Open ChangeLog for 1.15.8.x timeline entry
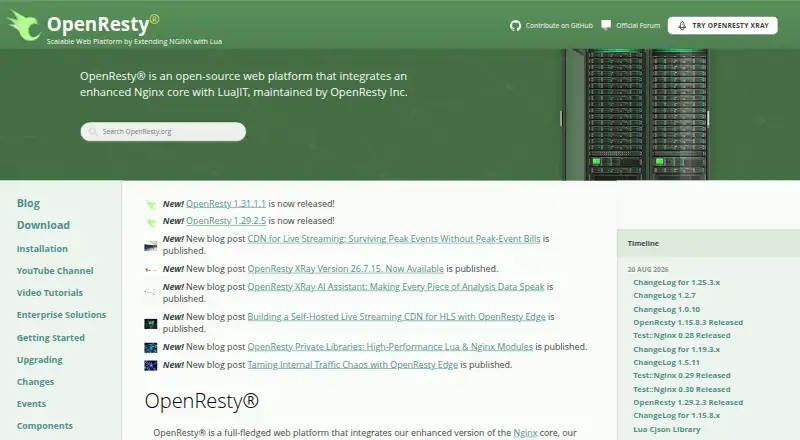 [677, 415]
